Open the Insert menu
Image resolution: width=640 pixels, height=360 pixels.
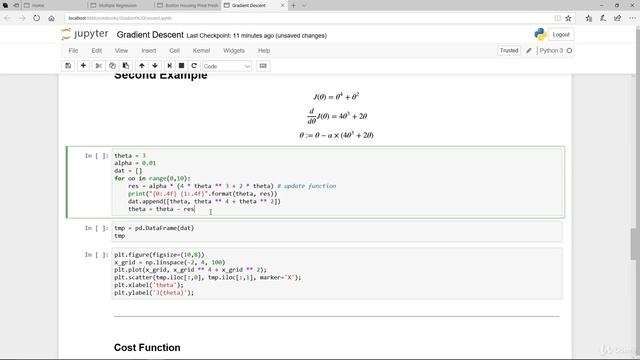[x=149, y=51]
